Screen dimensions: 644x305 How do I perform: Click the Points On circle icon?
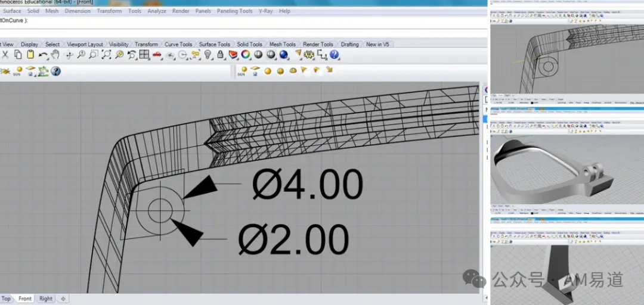(x=183, y=55)
